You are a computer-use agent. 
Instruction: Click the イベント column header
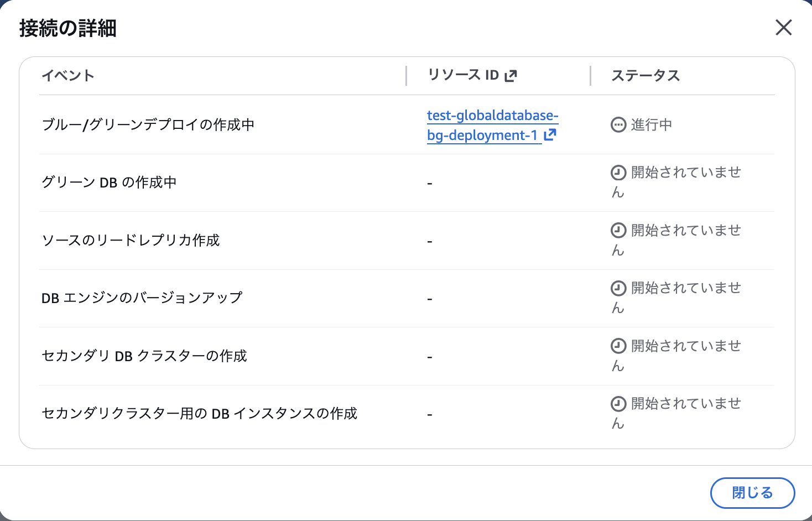click(68, 76)
